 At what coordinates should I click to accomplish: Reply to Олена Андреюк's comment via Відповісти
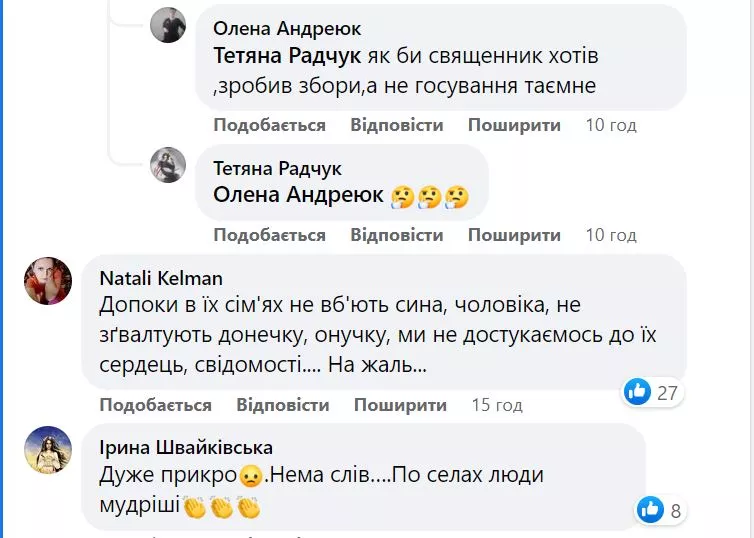tap(396, 125)
